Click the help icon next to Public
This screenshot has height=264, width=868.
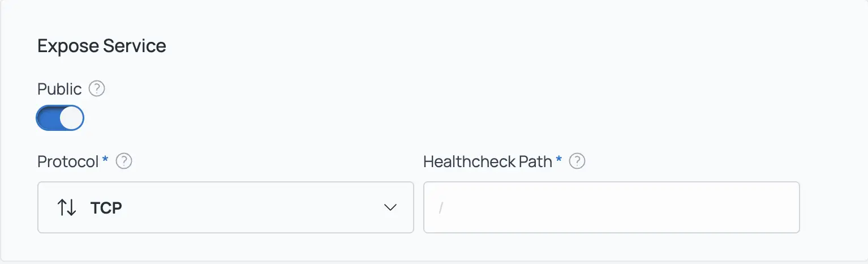[x=97, y=89]
